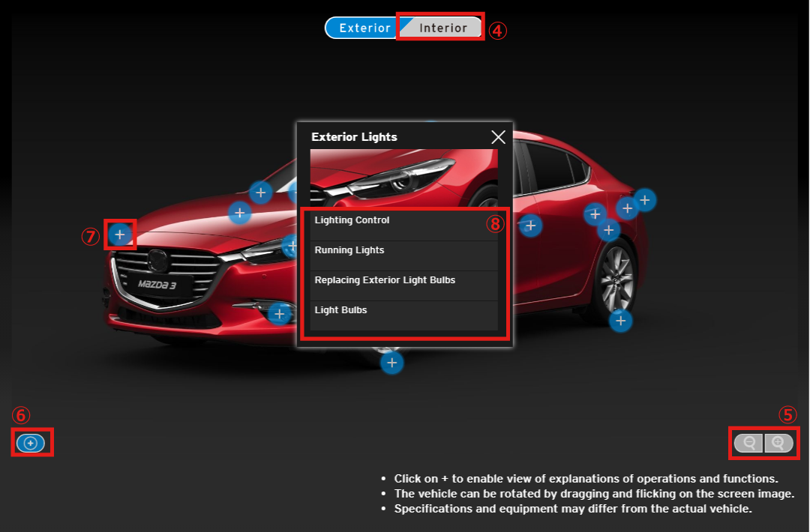Zoom out with the minus magnifier
The image size is (810, 532).
(748, 443)
